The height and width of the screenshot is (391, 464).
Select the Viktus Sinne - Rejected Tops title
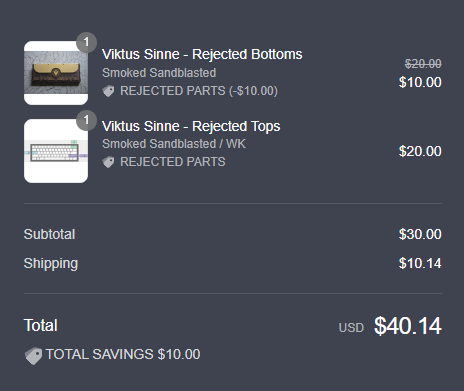point(191,126)
